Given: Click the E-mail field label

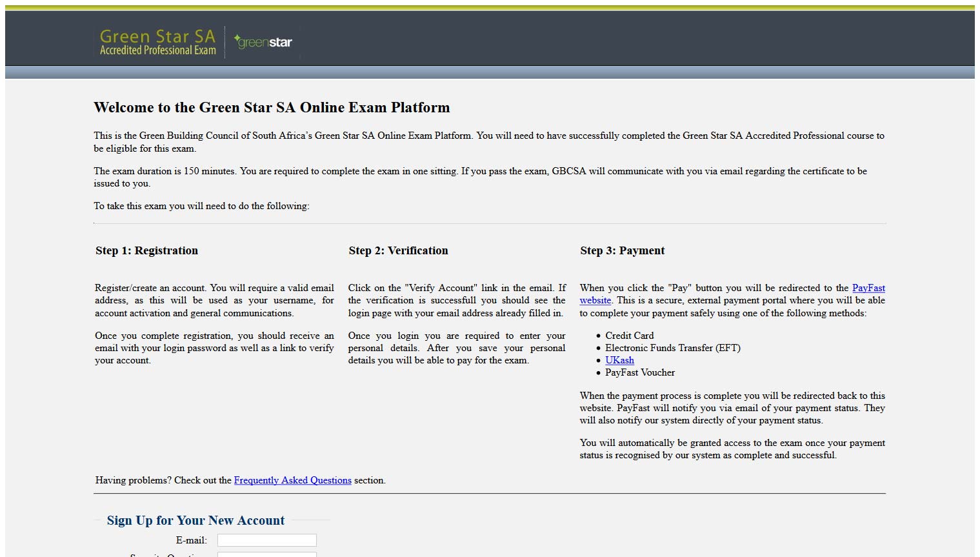Looking at the screenshot, I should [192, 540].
